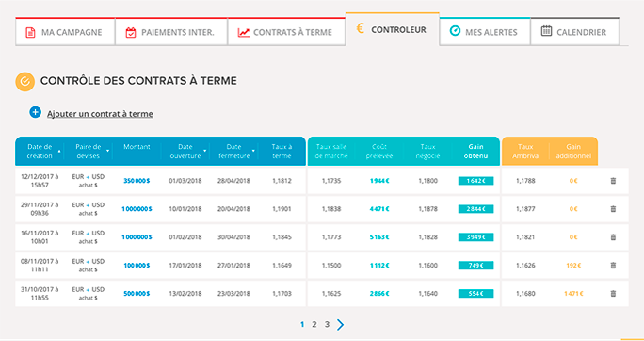Delete the 08/11/2017 contract via trash icon

[x=613, y=266]
